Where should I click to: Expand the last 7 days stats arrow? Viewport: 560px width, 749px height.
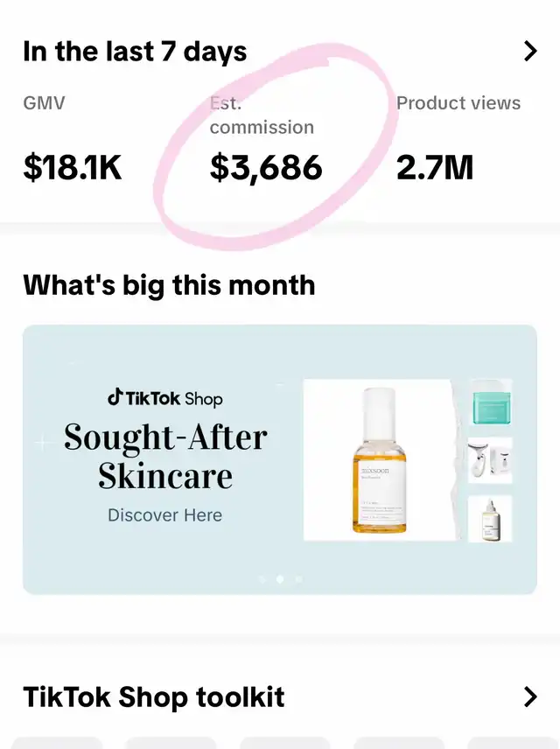coord(530,51)
